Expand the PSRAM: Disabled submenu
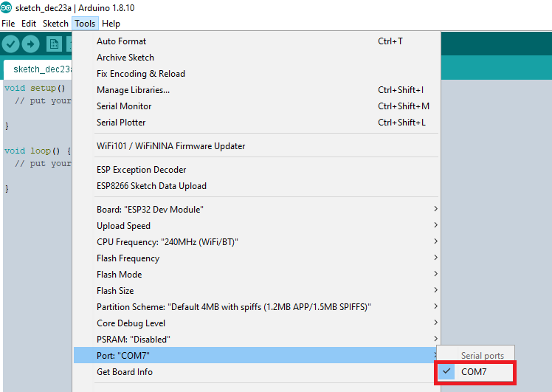This screenshot has height=392, width=552. [x=257, y=339]
